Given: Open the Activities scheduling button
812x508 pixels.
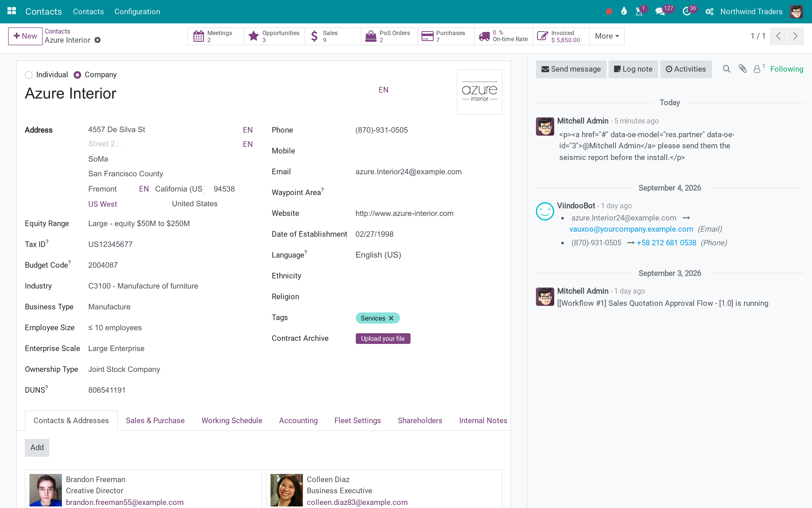Looking at the screenshot, I should (x=686, y=69).
